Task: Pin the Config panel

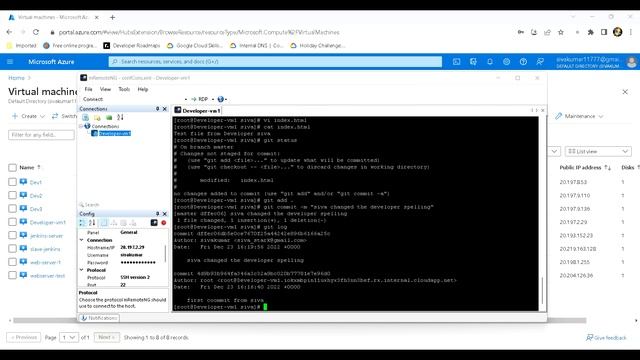Action: 158,214
